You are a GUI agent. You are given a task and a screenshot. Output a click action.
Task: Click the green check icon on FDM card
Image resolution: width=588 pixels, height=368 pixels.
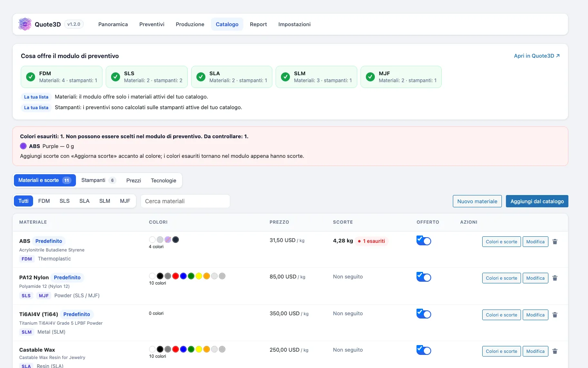(31, 77)
